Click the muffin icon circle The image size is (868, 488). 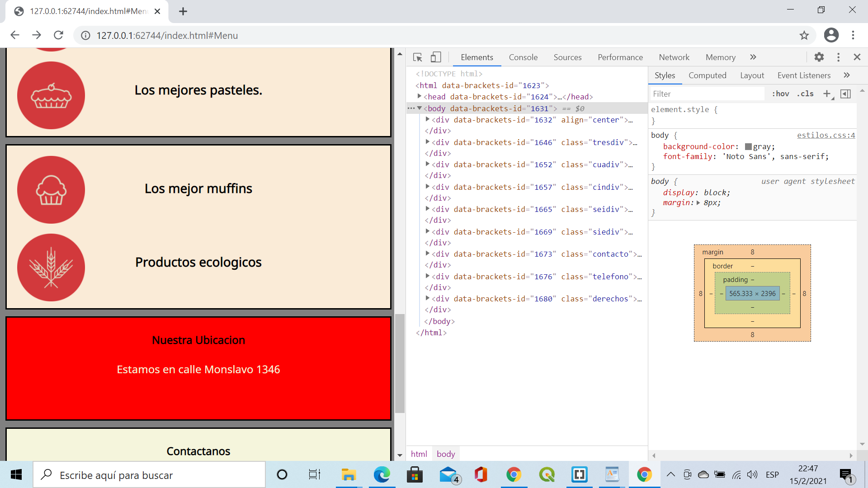51,190
